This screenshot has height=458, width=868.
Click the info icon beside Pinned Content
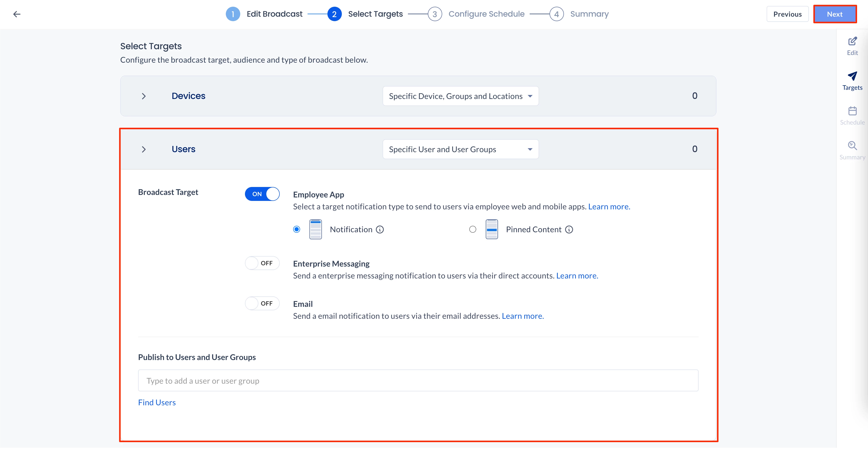point(569,230)
